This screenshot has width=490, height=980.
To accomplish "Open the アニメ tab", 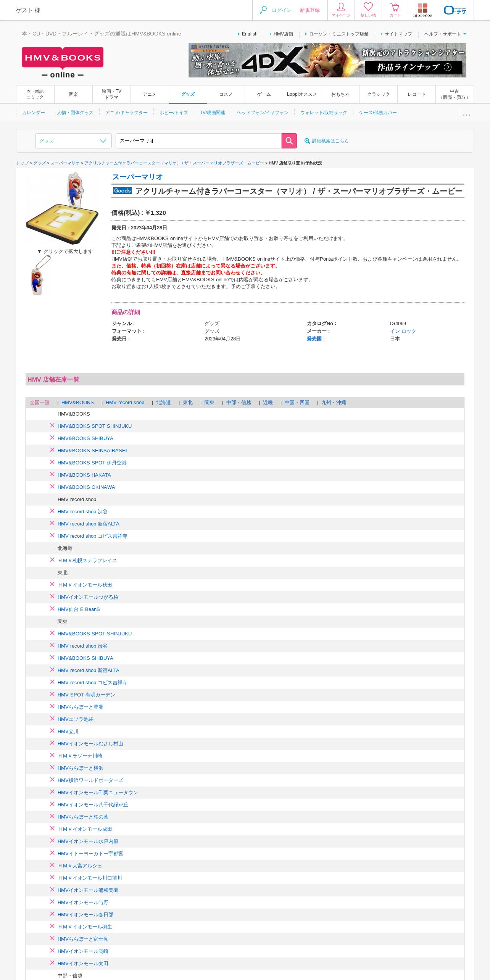I will click(x=150, y=94).
